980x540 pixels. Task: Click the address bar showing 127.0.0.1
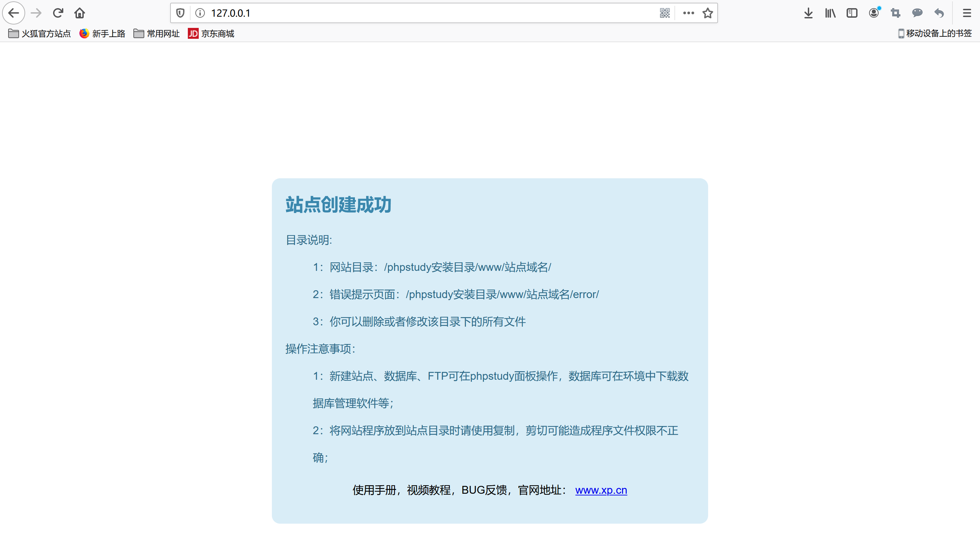[x=419, y=13]
